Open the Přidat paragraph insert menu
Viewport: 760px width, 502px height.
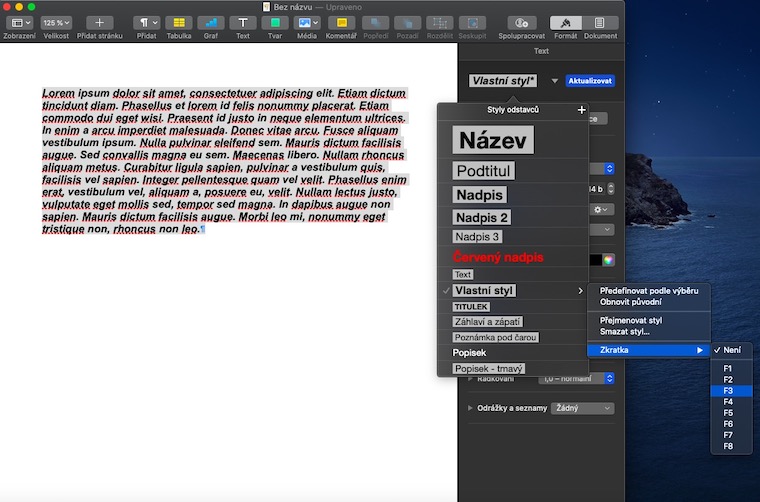tap(147, 23)
